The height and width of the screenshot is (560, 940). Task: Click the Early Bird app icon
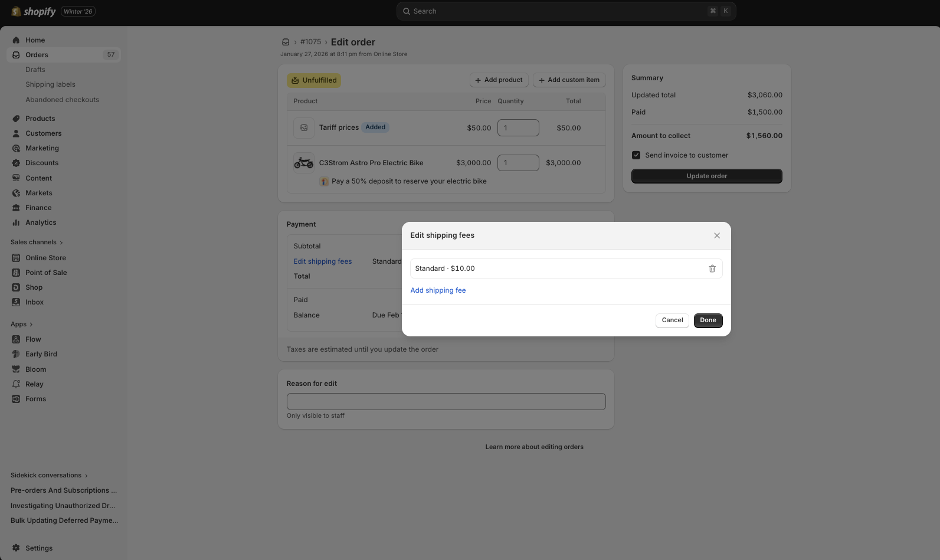16,354
